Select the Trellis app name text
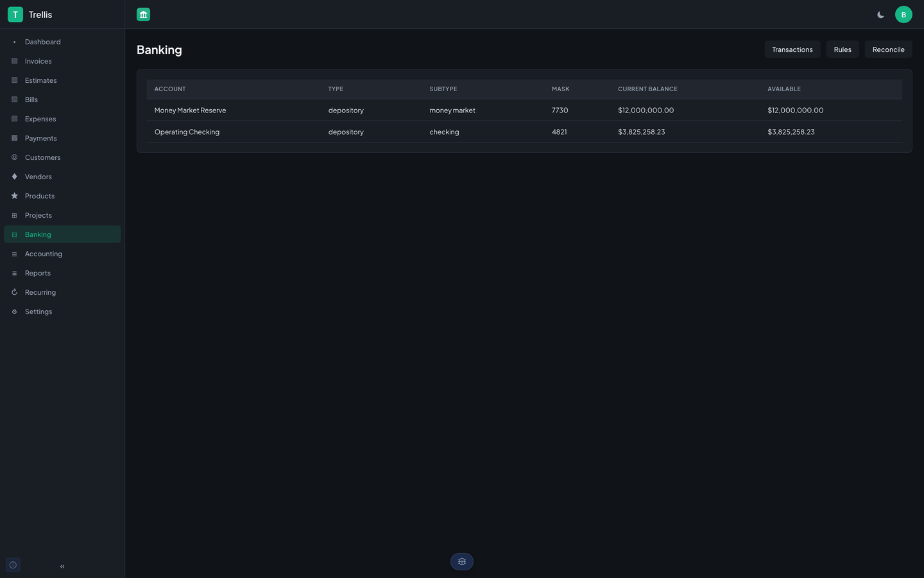924x578 pixels. [x=40, y=14]
